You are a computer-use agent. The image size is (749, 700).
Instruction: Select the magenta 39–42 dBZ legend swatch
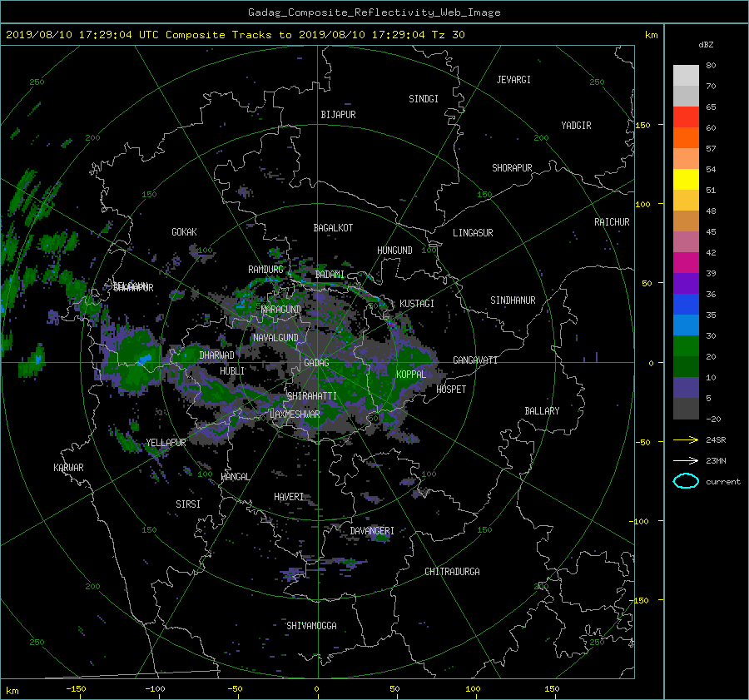686,262
